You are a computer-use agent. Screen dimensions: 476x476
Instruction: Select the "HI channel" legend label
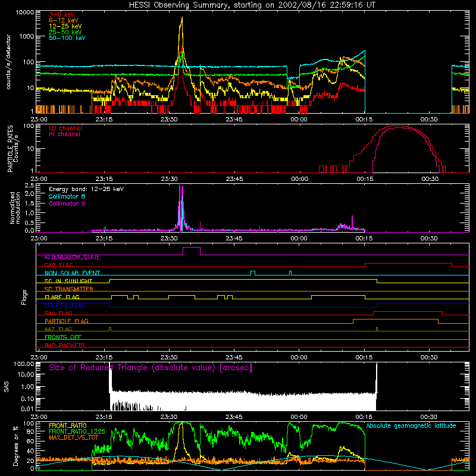(64, 134)
